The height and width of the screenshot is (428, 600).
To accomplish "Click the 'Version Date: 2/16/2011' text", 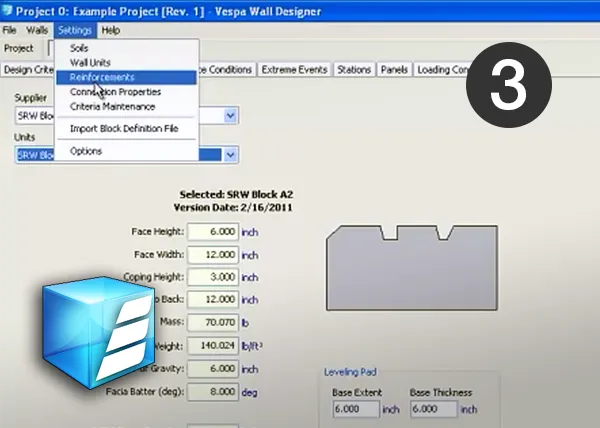I will point(233,208).
